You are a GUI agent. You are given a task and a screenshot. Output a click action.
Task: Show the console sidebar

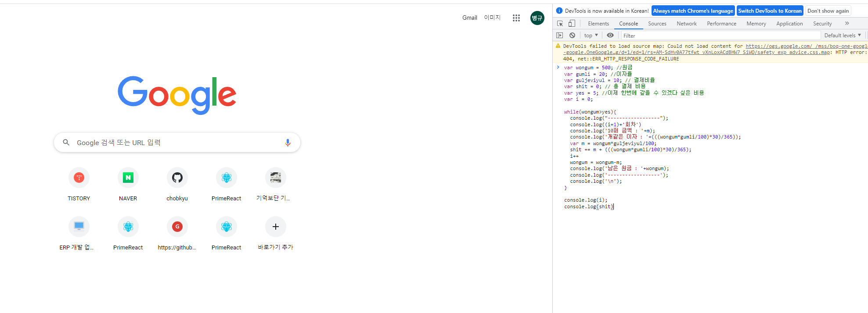pos(559,36)
